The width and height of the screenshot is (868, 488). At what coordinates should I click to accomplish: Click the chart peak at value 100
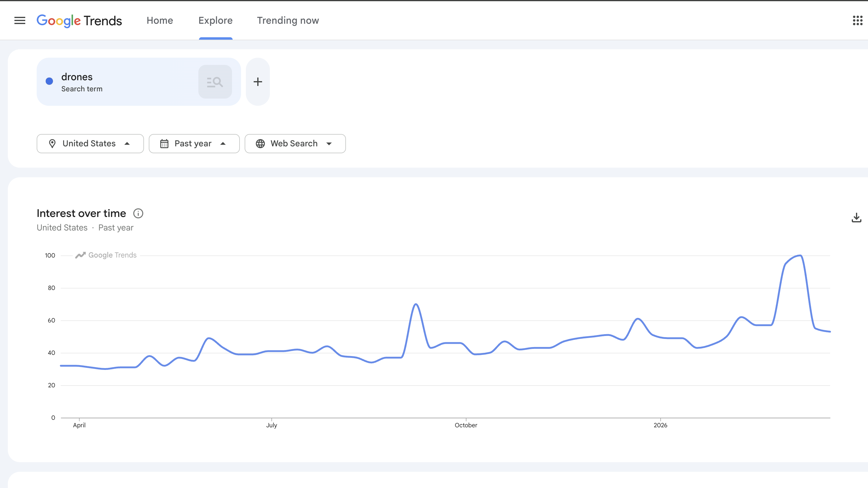tap(800, 256)
